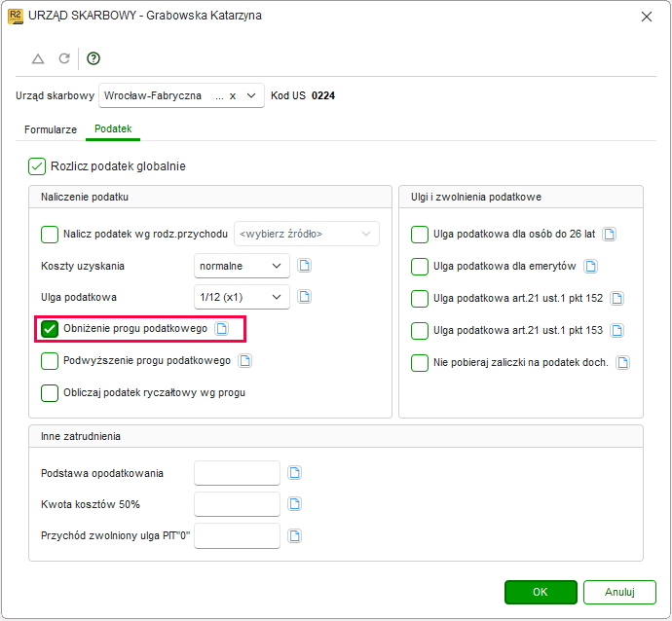Open the wybierz źródło dropdown
The width and height of the screenshot is (672, 621).
[307, 234]
